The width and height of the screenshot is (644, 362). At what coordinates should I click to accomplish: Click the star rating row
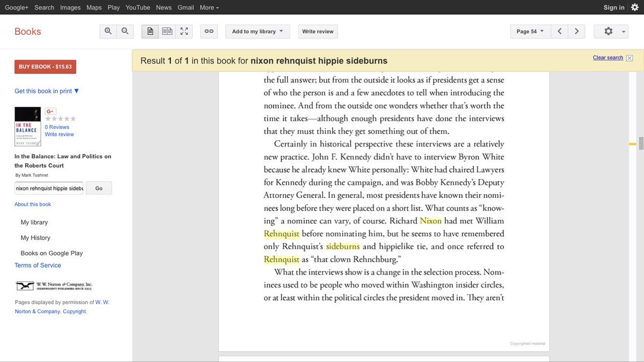click(61, 119)
